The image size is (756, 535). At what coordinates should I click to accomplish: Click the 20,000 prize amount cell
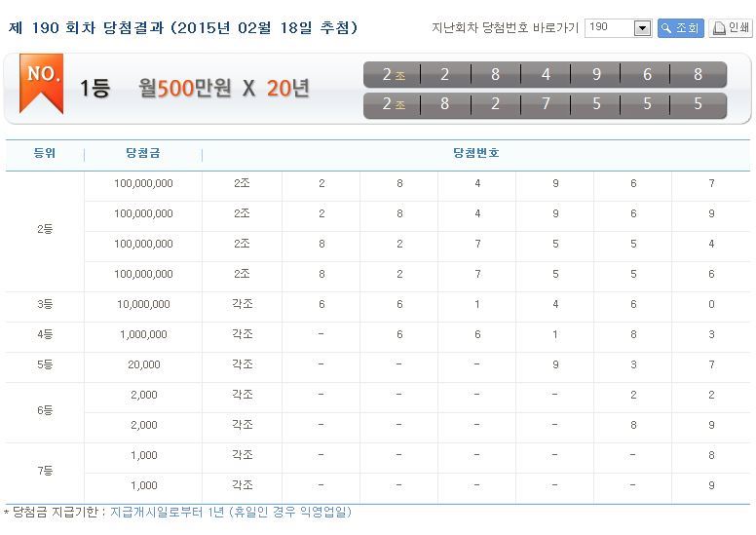(143, 364)
